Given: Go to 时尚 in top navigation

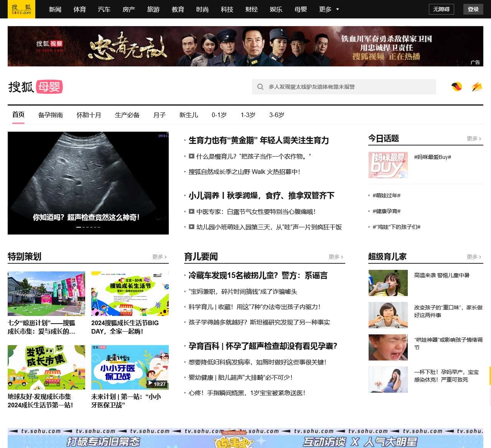Looking at the screenshot, I should coord(203,9).
